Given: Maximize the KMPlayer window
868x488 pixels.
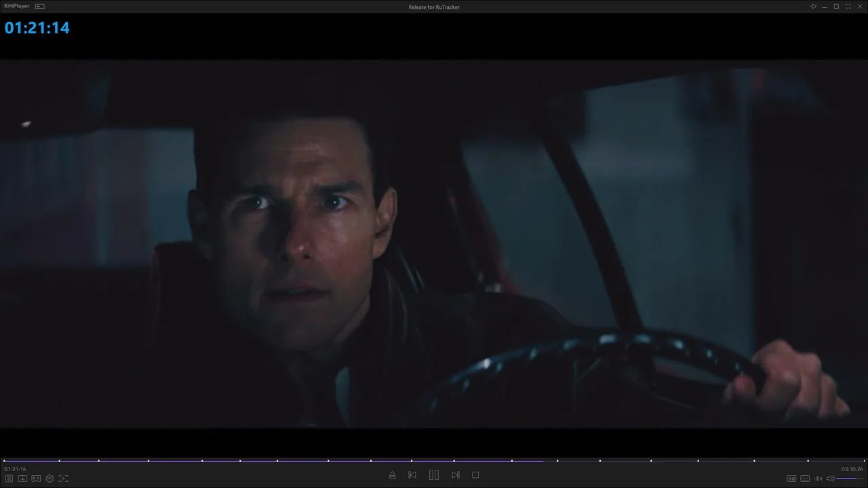Looking at the screenshot, I should pos(836,7).
